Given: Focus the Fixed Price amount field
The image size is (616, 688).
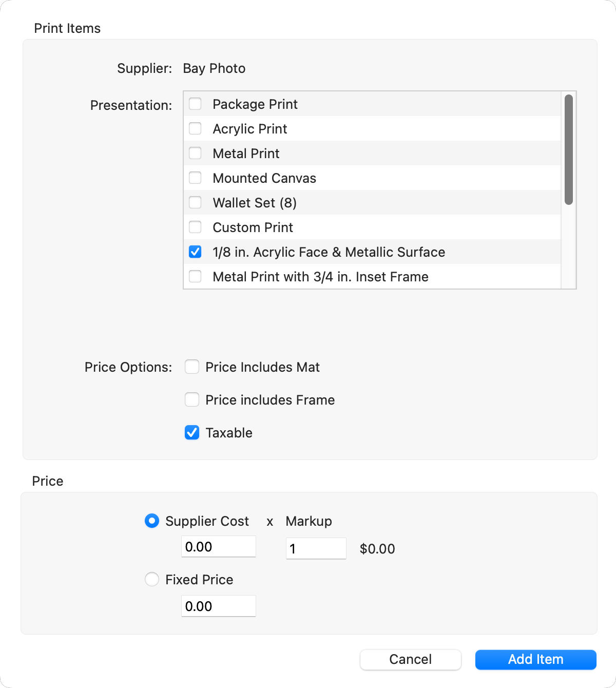Looking at the screenshot, I should (218, 606).
